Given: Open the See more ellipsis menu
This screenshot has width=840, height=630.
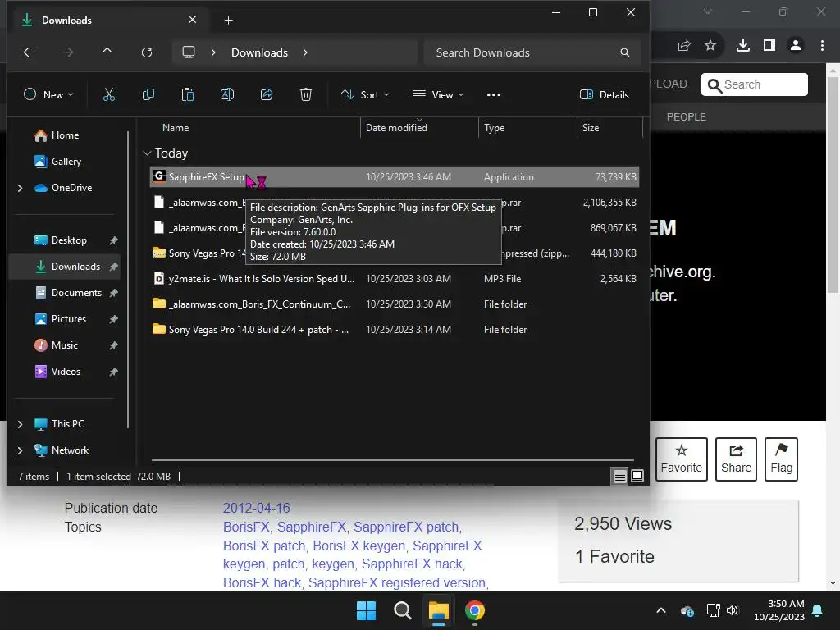Looking at the screenshot, I should pyautogui.click(x=493, y=95).
